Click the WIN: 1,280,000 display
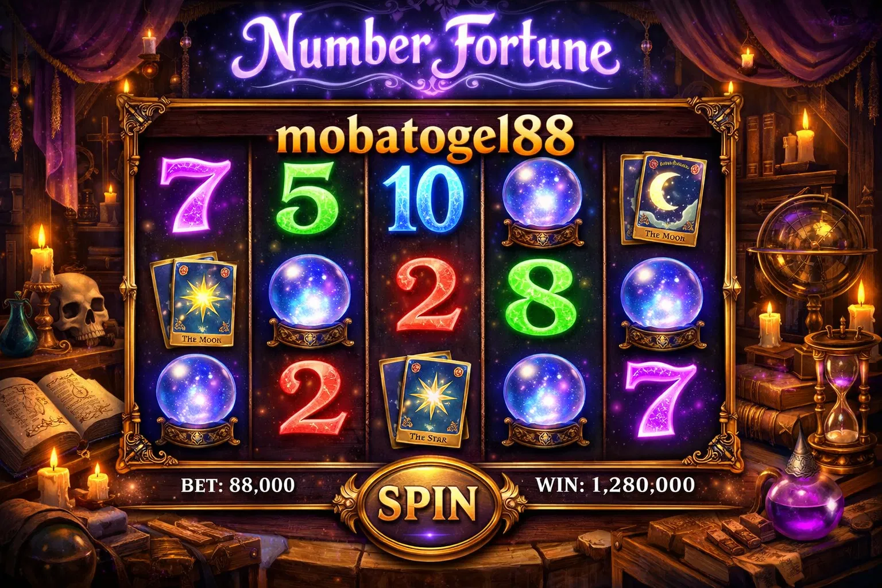The height and width of the screenshot is (588, 882). click(x=616, y=485)
